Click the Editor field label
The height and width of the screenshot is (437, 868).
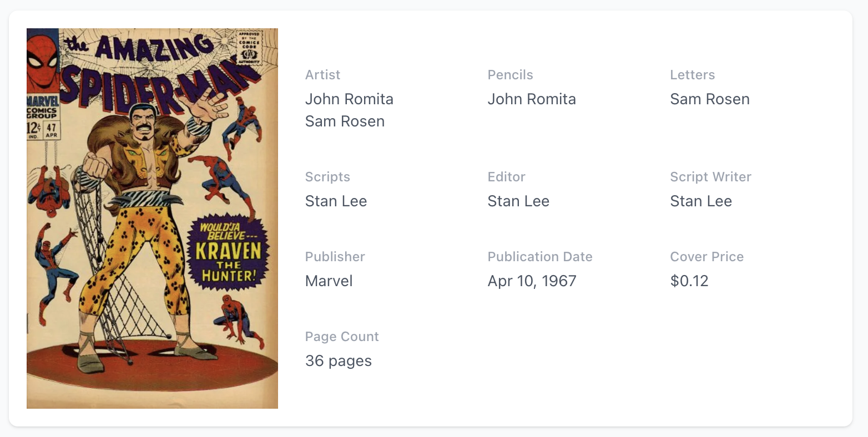coord(506,177)
